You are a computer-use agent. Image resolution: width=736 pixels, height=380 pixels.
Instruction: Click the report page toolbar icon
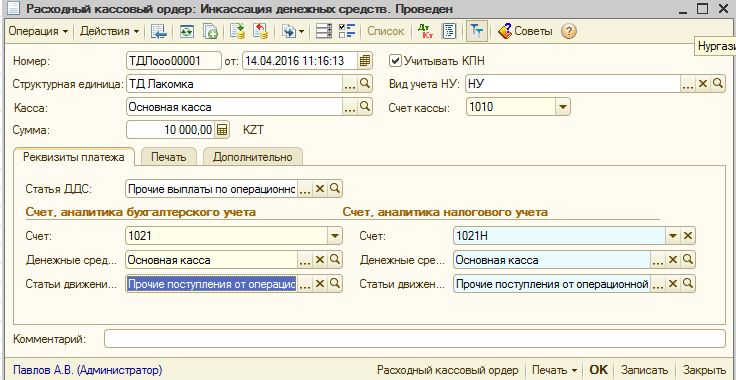click(449, 31)
